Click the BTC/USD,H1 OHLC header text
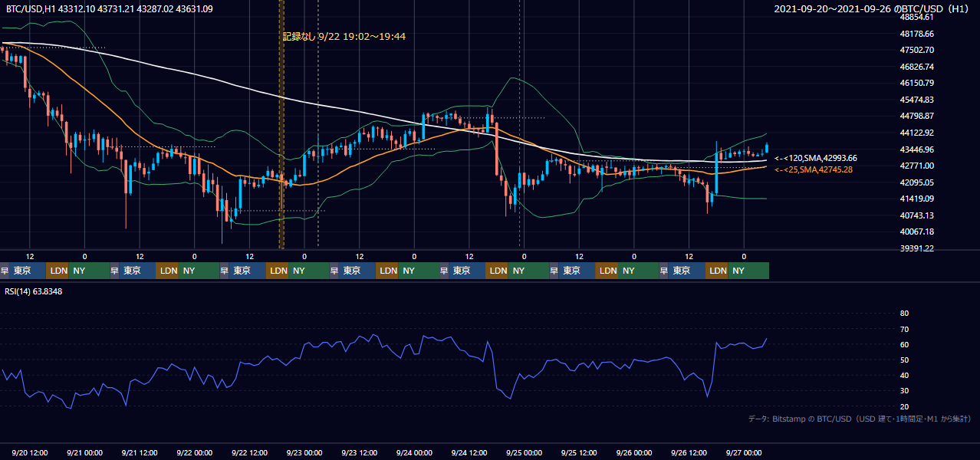 point(110,9)
